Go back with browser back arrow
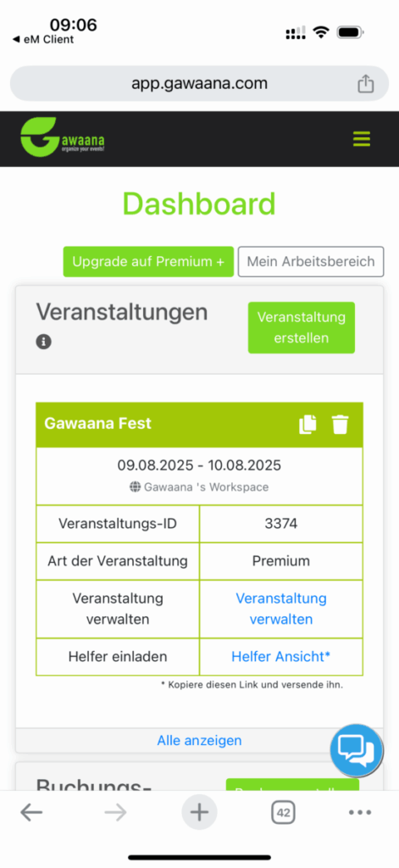This screenshot has width=399, height=868. pyautogui.click(x=31, y=812)
